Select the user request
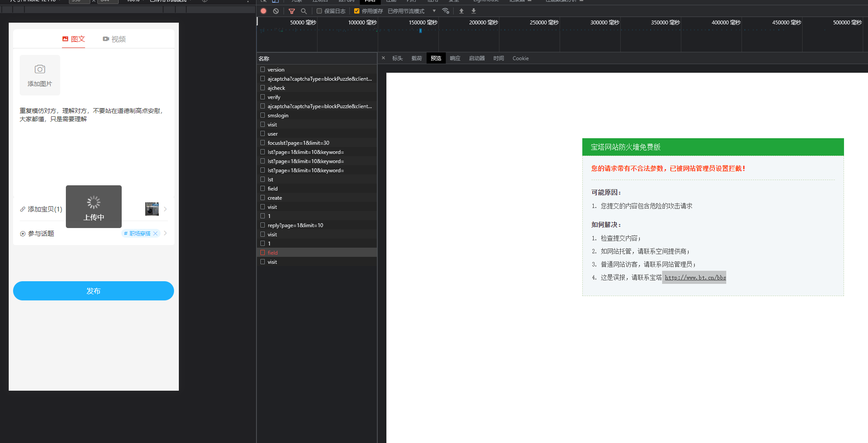The image size is (868, 443). pos(317,133)
